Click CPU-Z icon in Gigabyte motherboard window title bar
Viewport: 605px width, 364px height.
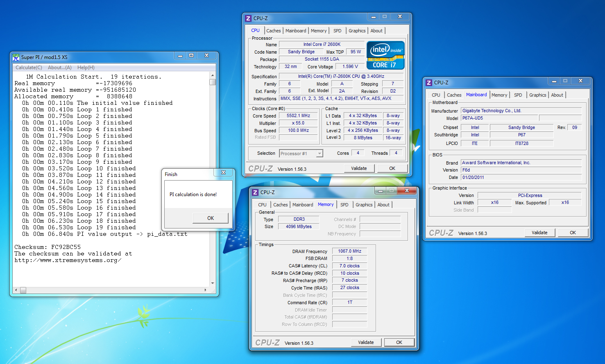click(x=429, y=82)
